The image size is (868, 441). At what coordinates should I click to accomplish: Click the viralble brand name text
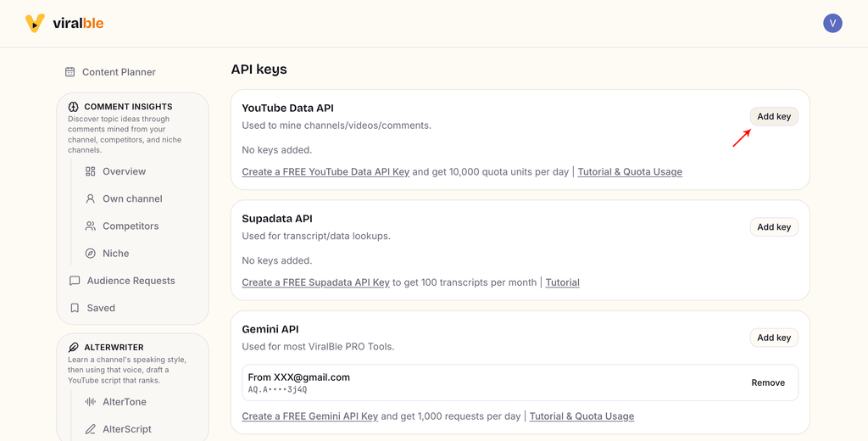78,23
